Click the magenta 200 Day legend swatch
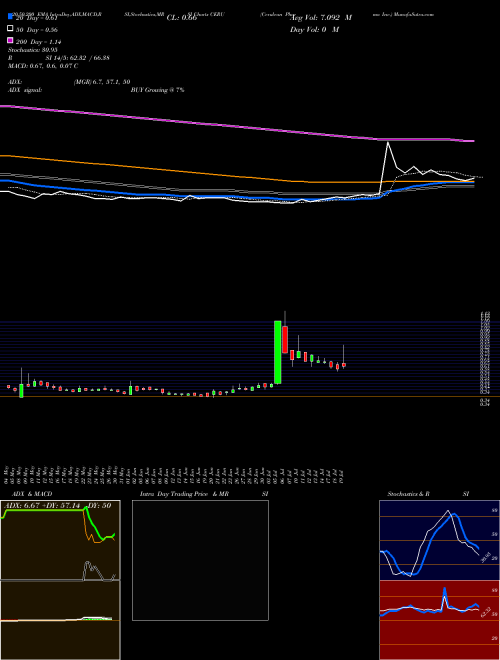This screenshot has height=660, width=500. tap(10, 41)
